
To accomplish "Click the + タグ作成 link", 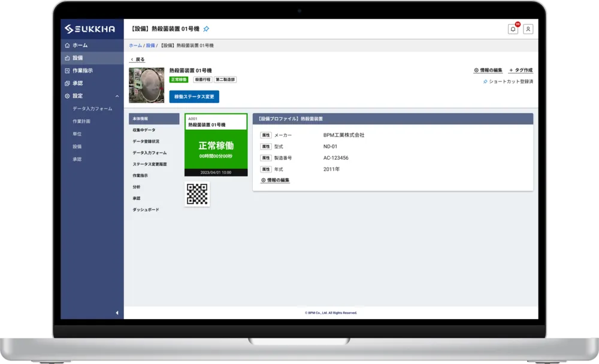I will click(521, 70).
